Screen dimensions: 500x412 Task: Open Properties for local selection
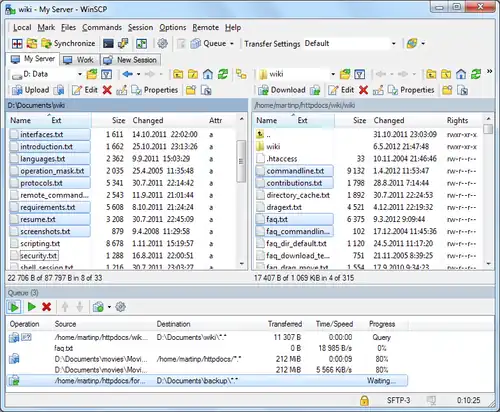click(155, 90)
